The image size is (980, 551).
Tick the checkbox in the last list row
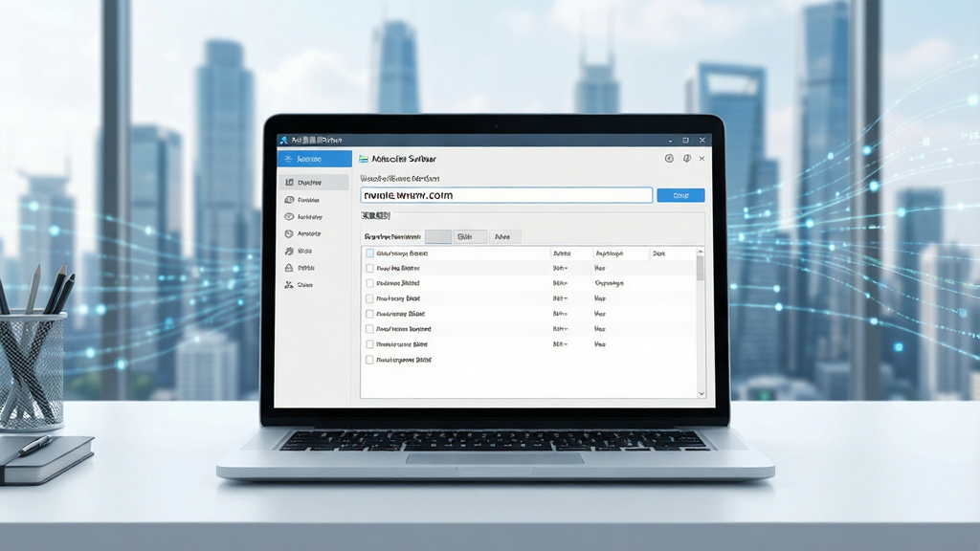coord(370,360)
